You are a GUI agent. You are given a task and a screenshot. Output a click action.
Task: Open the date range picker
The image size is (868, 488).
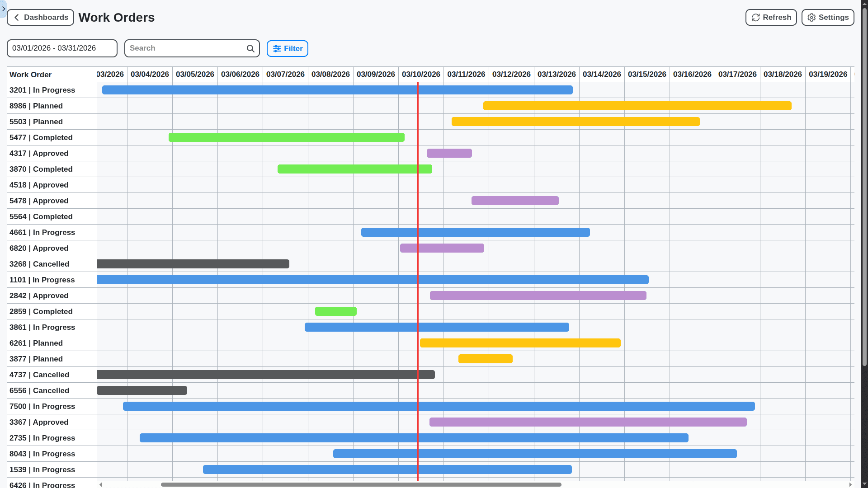62,48
